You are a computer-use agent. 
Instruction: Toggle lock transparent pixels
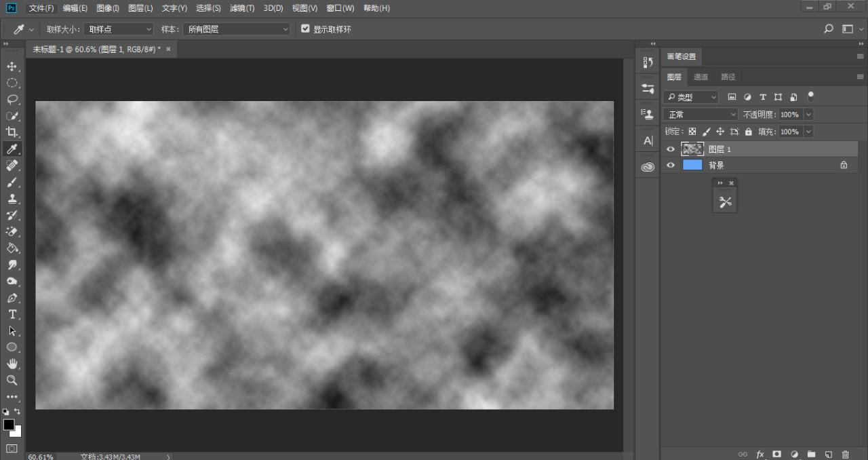692,132
